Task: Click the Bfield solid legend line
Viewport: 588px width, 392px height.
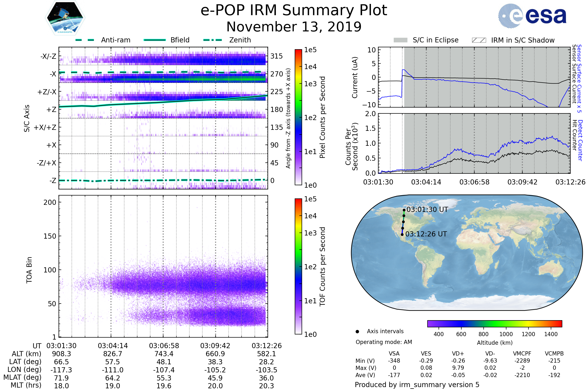Action: tap(155, 40)
